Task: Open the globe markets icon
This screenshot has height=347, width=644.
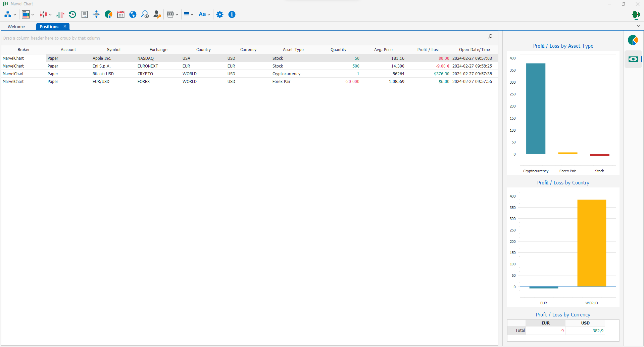Action: tap(133, 14)
